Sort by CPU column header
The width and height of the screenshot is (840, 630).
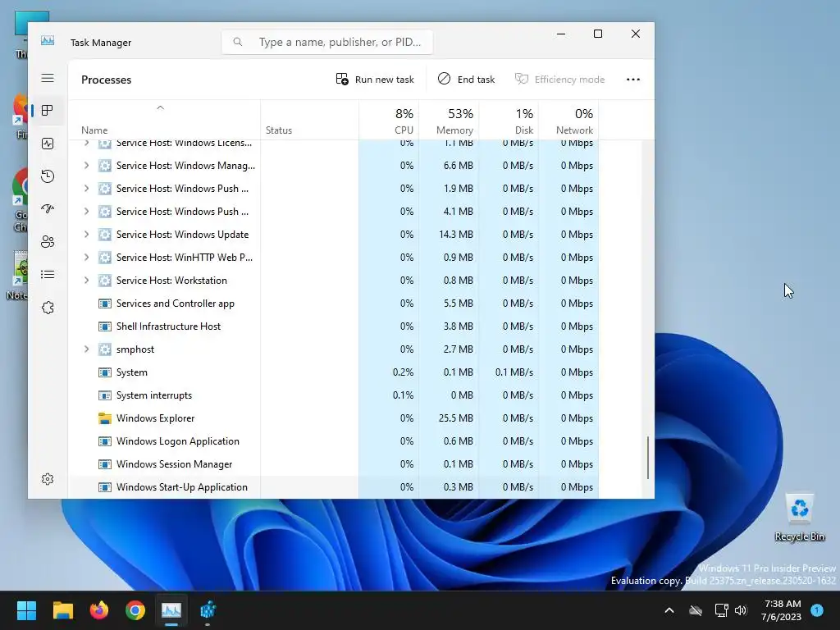[x=389, y=120]
